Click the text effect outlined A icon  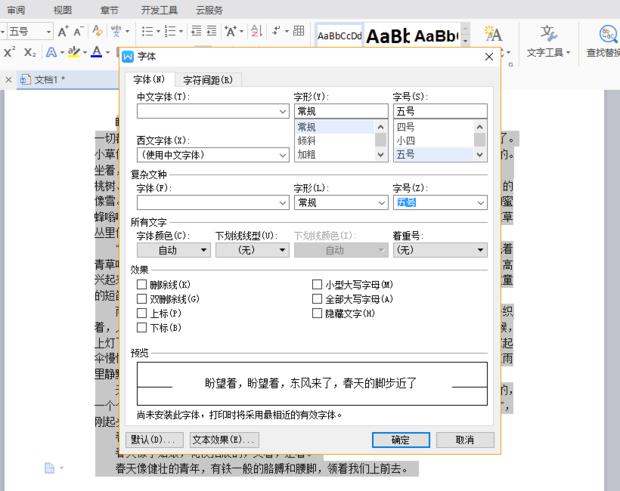point(51,52)
